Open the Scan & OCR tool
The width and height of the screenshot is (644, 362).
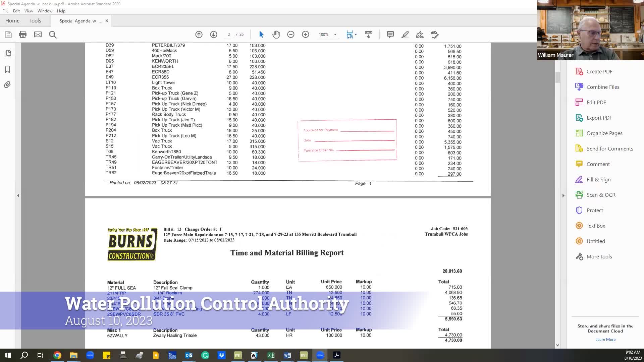[x=601, y=195]
